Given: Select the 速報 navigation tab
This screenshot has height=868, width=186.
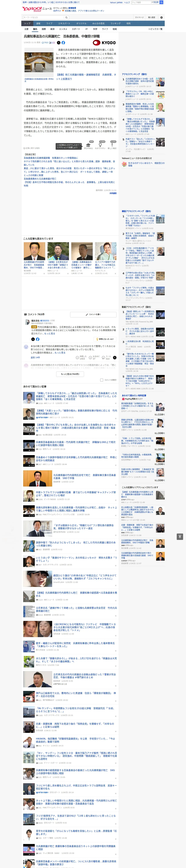Looking at the screenshot, I should pyautogui.click(x=38, y=24).
